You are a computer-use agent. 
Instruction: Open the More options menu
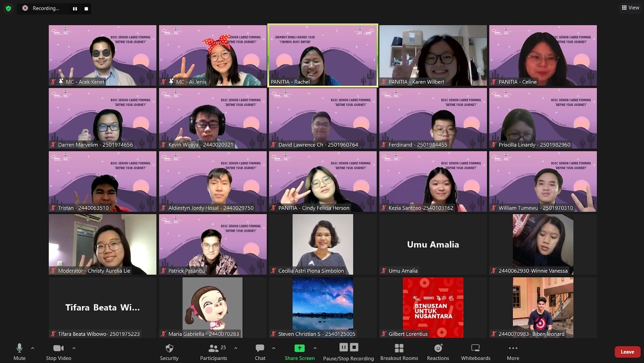pyautogui.click(x=513, y=349)
